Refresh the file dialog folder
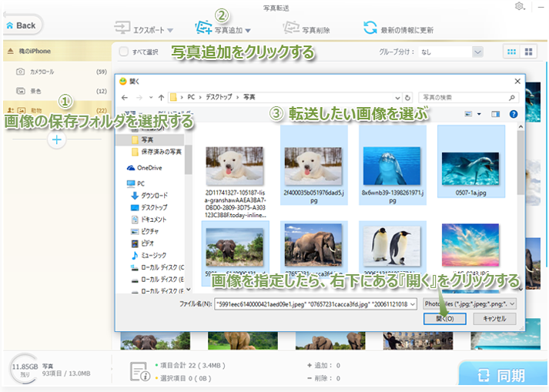 407,97
